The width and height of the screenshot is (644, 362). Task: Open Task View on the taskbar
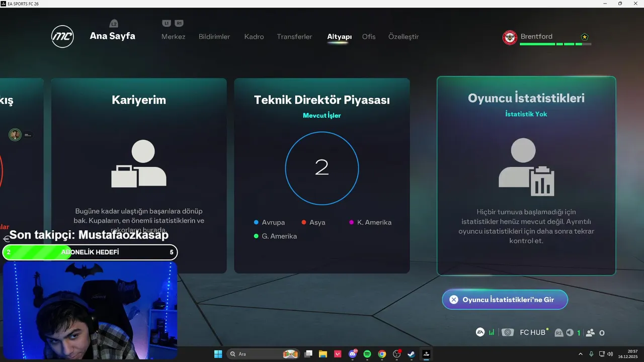(308, 354)
